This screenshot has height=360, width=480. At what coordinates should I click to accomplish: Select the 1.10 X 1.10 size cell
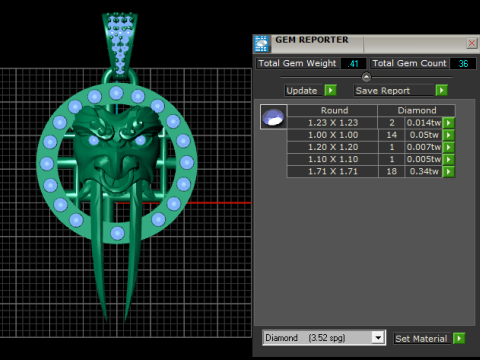coord(332,159)
